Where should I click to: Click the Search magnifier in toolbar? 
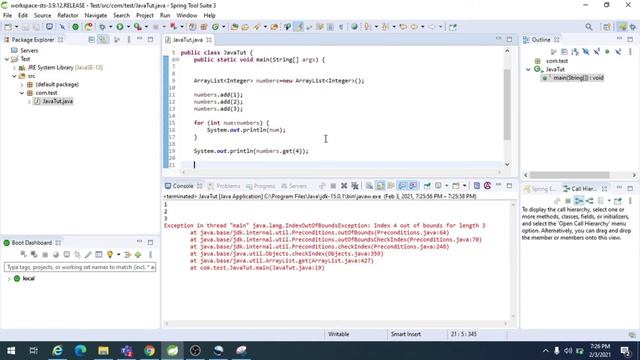click(x=589, y=27)
